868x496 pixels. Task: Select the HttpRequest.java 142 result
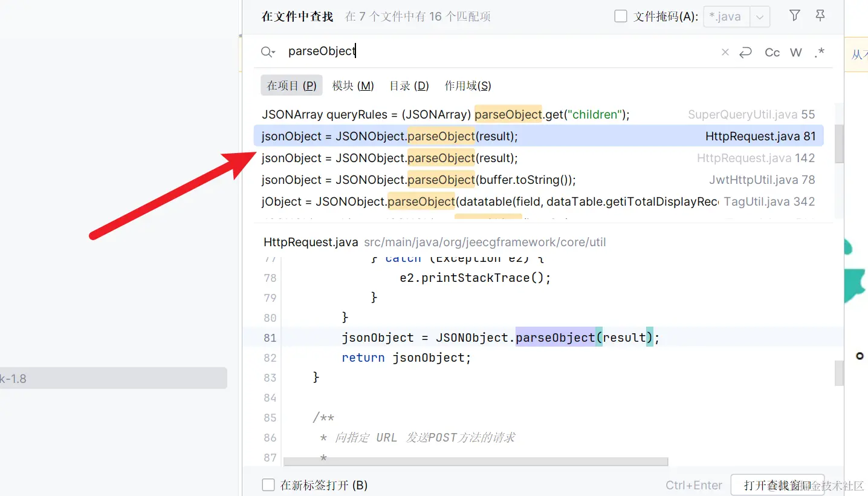[538, 158]
